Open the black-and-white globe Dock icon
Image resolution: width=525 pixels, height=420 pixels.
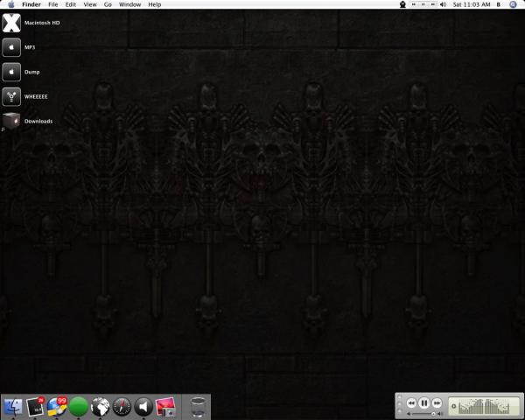100,407
